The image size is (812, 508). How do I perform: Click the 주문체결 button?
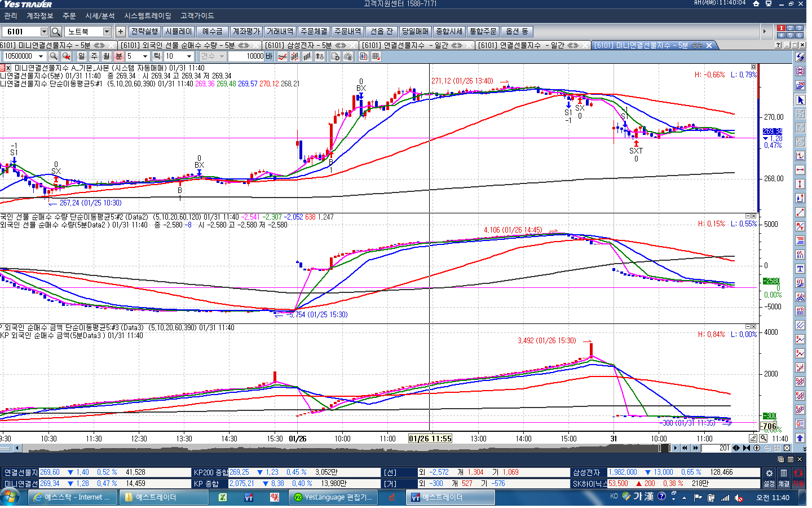click(x=314, y=32)
